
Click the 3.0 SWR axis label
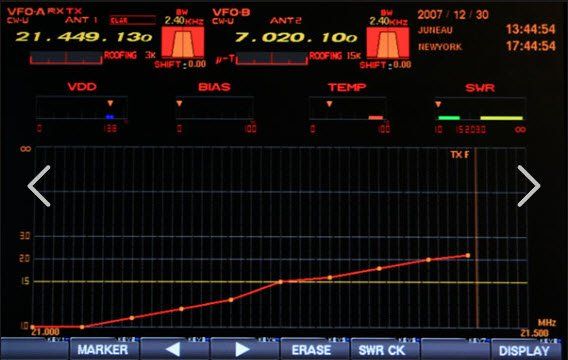click(25, 236)
